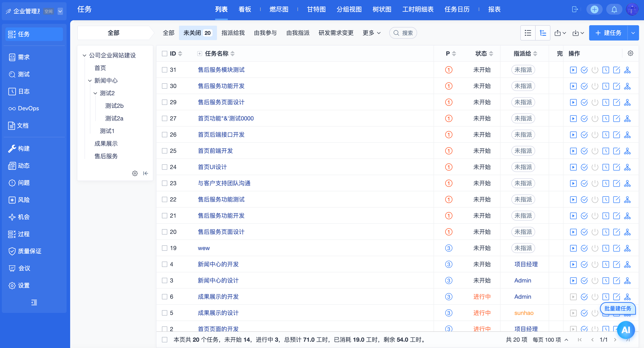Click the subtask tree icon for task 27
The image size is (644, 348).
click(627, 119)
